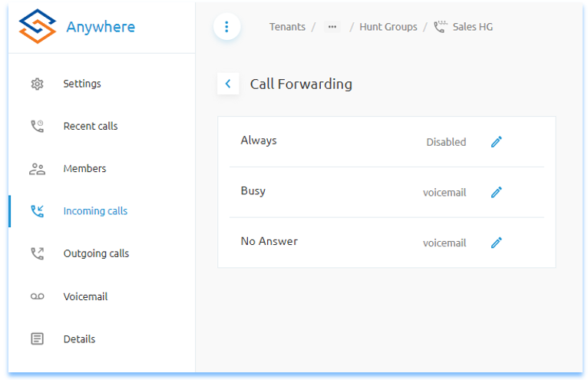Edit the No Answer forwarding rule
The image size is (588, 380).
[x=496, y=243]
